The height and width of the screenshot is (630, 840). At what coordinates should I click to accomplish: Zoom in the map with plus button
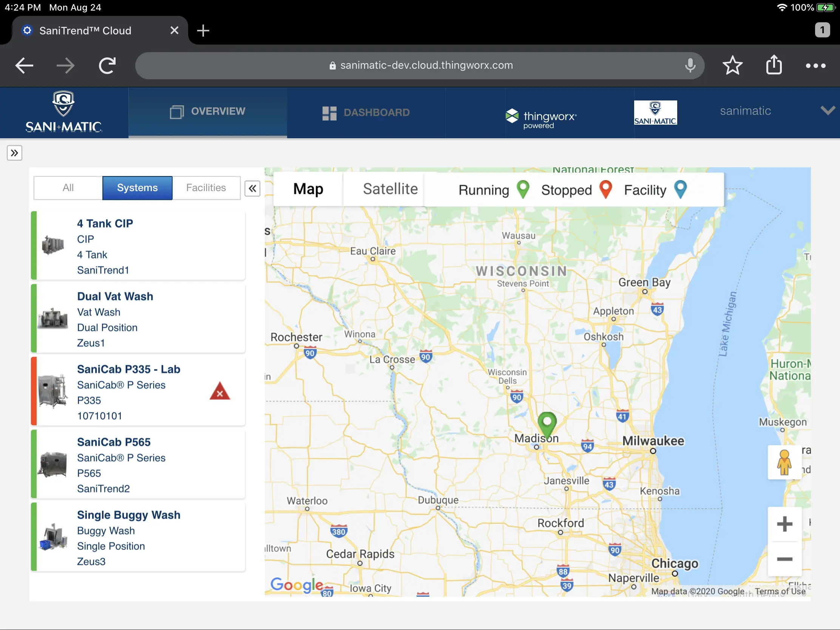pyautogui.click(x=784, y=524)
